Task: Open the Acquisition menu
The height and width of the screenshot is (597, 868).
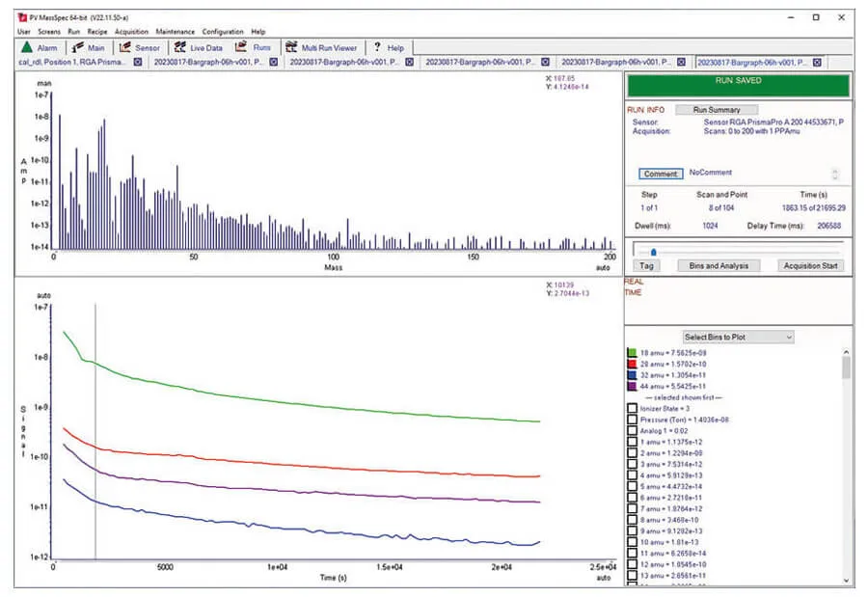Action: pos(132,32)
